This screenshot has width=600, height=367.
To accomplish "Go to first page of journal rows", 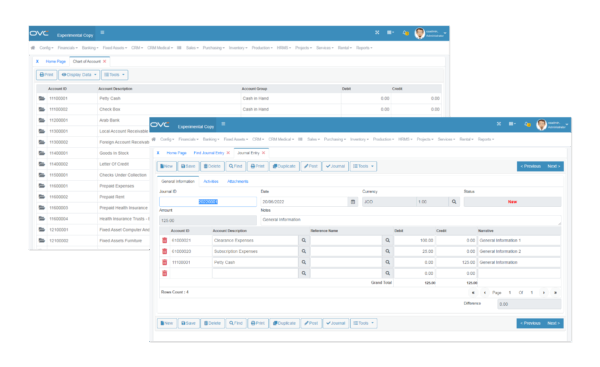I will 473,293.
